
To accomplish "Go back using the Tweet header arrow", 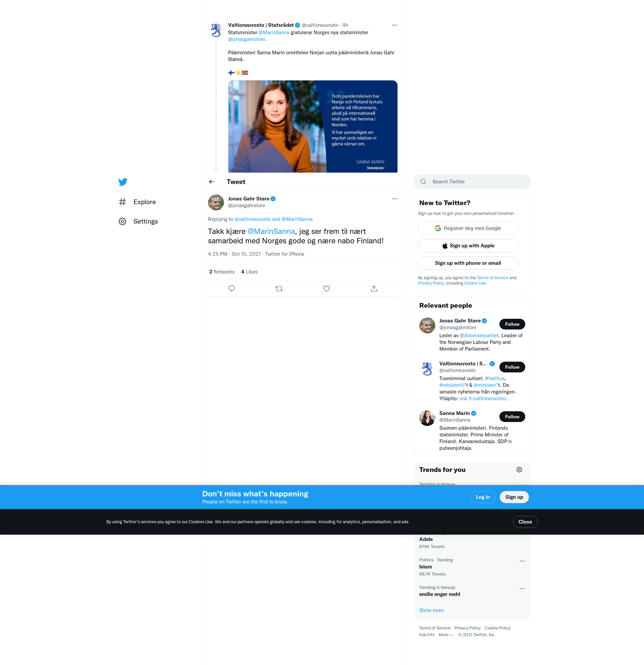I will pyautogui.click(x=212, y=182).
